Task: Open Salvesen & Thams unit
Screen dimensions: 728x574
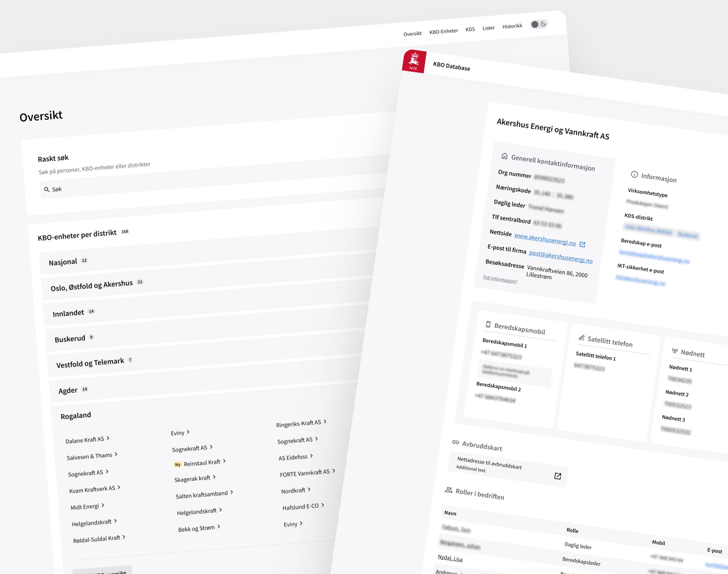Action: click(x=92, y=456)
